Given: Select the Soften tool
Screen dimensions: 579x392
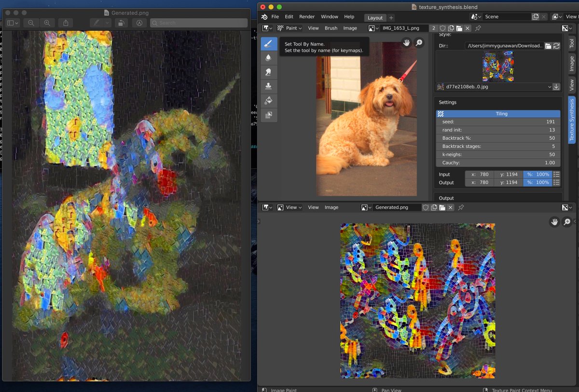Looking at the screenshot, I should [x=268, y=57].
